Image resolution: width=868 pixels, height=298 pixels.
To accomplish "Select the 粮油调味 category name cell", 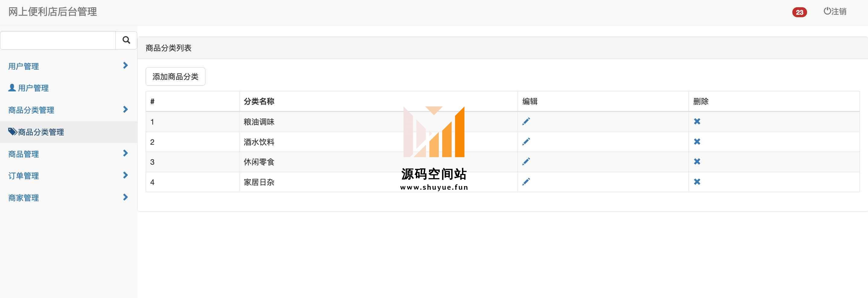I will pos(379,122).
